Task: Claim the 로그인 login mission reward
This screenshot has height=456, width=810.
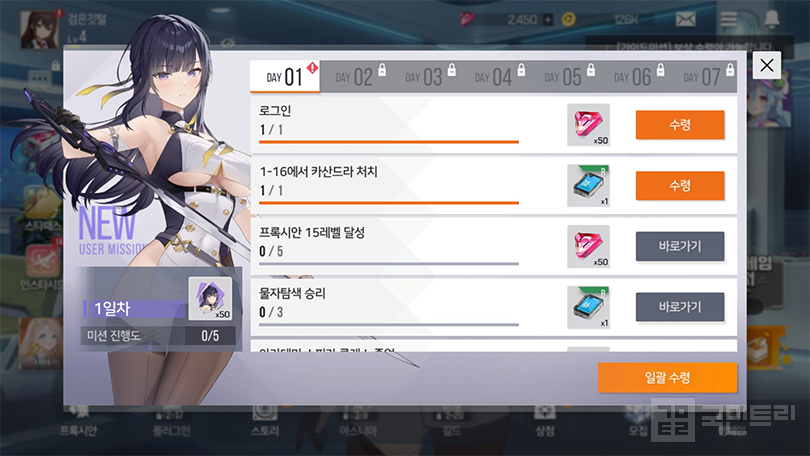Action: click(x=680, y=125)
